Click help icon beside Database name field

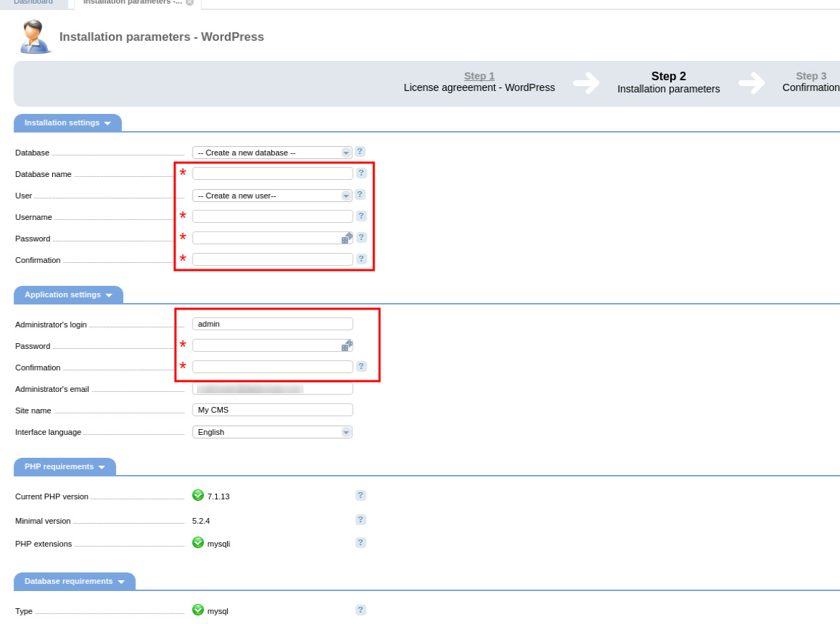point(360,173)
